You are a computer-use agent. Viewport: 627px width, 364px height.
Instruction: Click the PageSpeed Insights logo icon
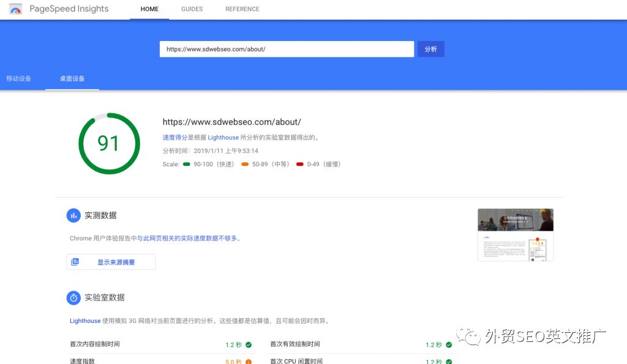click(16, 9)
